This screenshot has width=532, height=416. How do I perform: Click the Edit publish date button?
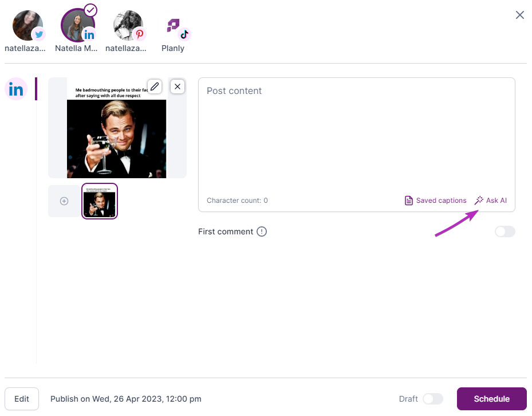pyautogui.click(x=22, y=399)
